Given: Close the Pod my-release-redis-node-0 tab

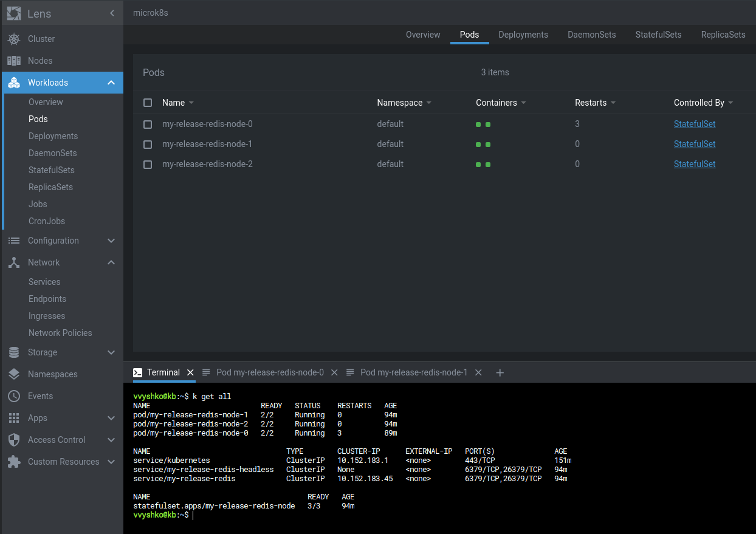Looking at the screenshot, I should [334, 372].
